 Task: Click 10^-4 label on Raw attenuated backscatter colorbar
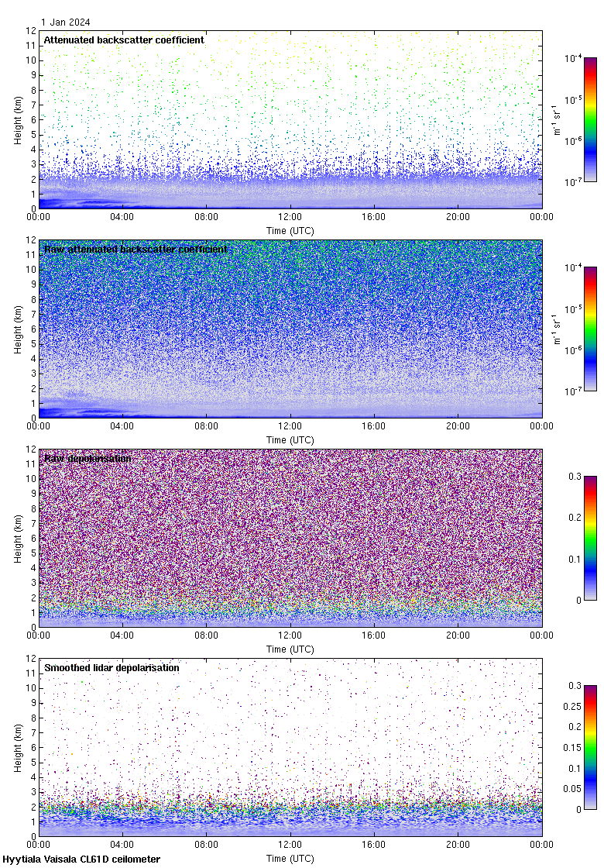573,268
